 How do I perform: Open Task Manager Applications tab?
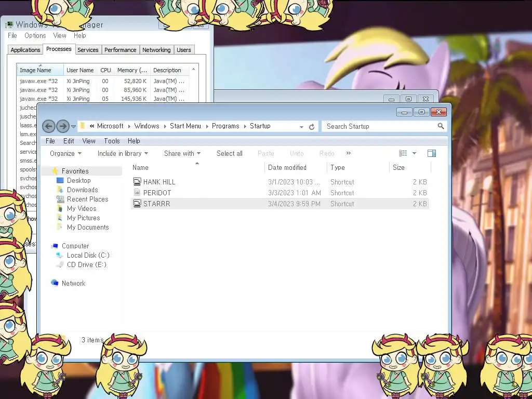click(x=25, y=50)
